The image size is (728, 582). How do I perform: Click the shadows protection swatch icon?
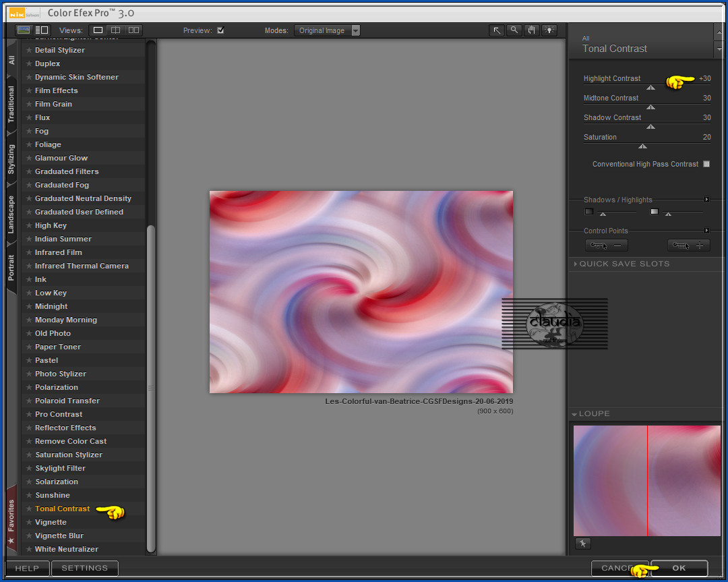588,212
